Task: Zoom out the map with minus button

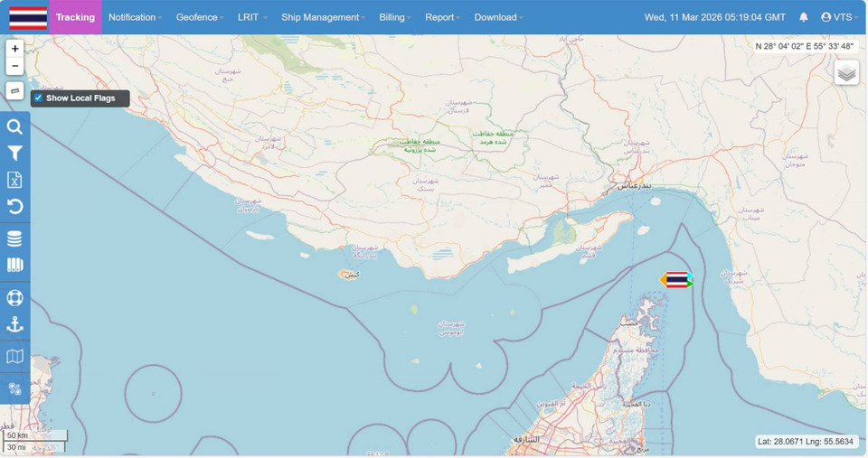Action: pos(14,66)
